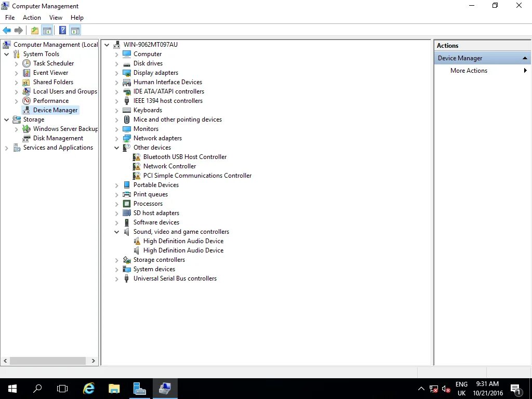532x399 pixels.
Task: Click the muted volume tray icon
Action: 446,389
